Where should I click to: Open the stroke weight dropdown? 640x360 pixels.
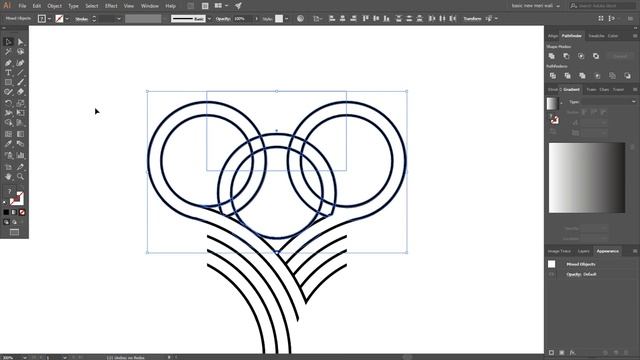pyautogui.click(x=119, y=19)
